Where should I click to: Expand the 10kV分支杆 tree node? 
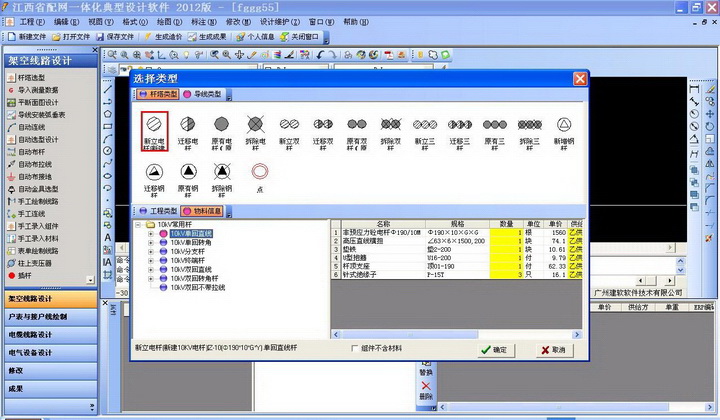pyautogui.click(x=151, y=252)
